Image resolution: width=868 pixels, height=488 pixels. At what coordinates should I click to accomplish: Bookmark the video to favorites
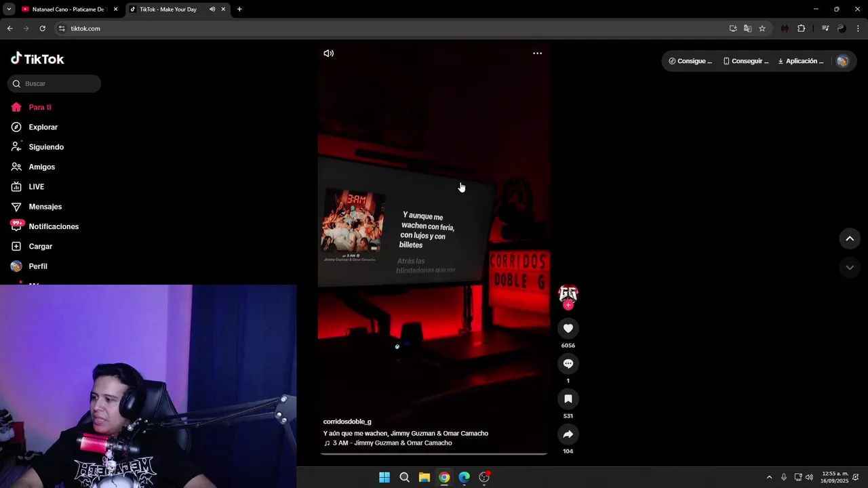568,399
